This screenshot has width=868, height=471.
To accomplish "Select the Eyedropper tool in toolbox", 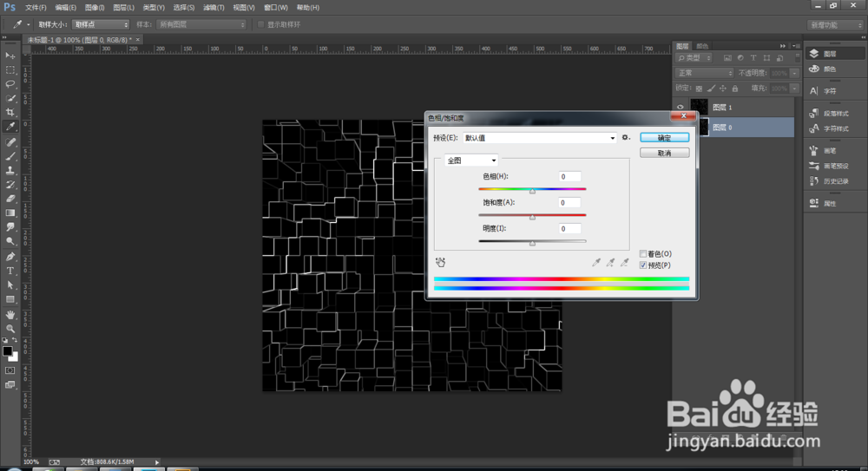I will [x=10, y=127].
